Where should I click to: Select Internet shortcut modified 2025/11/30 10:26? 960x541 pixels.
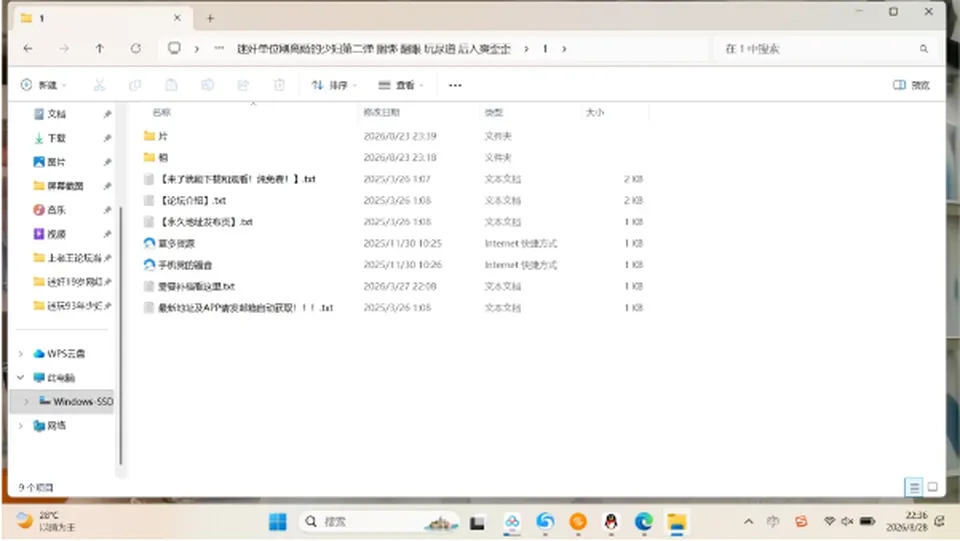(x=394, y=264)
